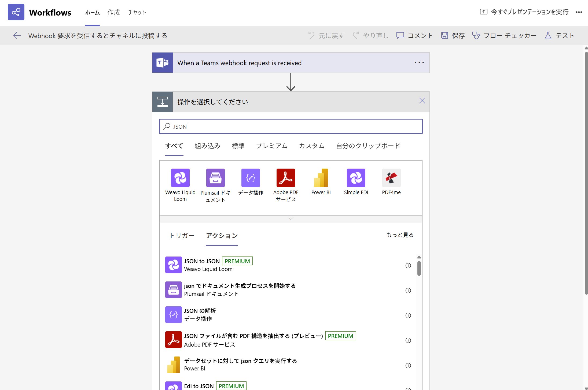Show info for Plumsail json document action

pos(408,291)
